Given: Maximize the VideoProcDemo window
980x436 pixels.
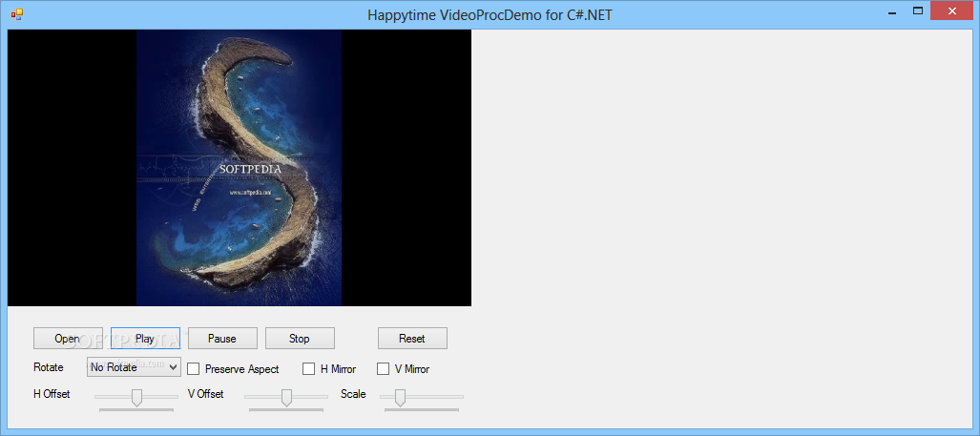Looking at the screenshot, I should coord(918,10).
